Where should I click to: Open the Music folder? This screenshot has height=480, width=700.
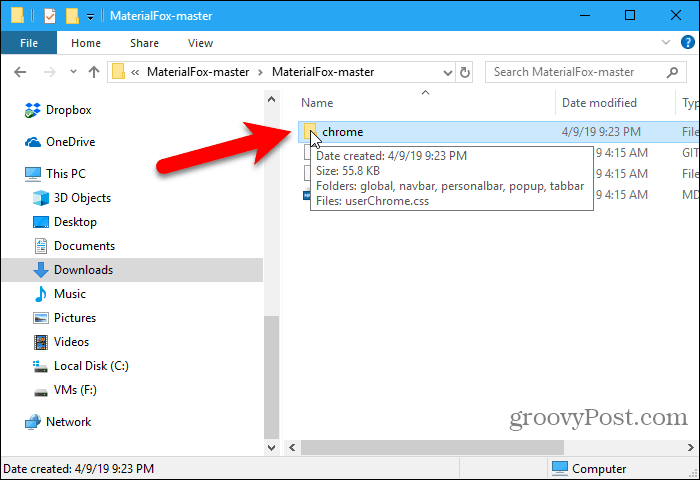pyautogui.click(x=70, y=294)
